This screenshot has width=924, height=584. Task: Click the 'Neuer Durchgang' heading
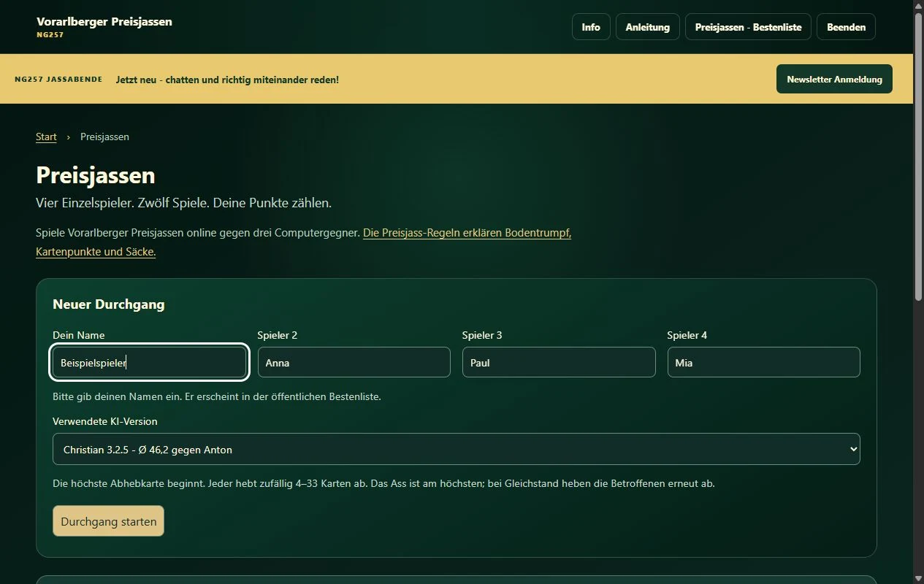click(x=109, y=304)
